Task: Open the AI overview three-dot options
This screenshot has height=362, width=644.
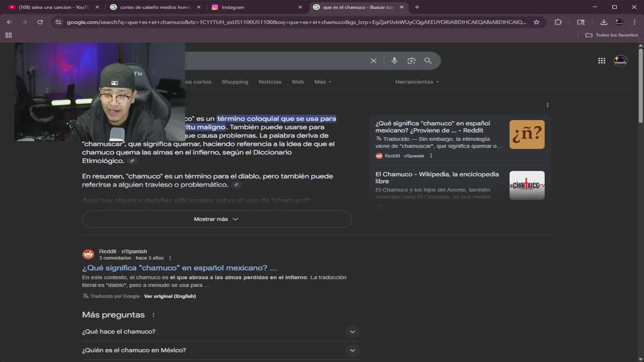Action: click(x=547, y=105)
